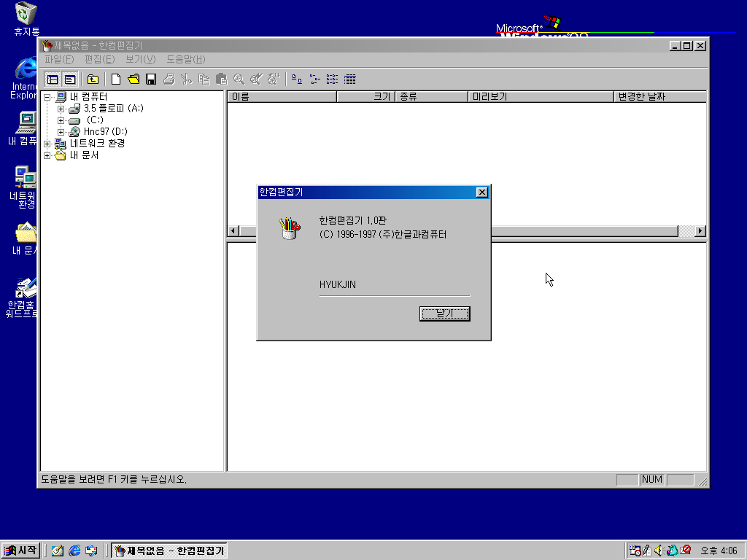Screen dimensions: 747x560
Task: Select 네트워크 환경 in the tree
Action: click(x=97, y=143)
